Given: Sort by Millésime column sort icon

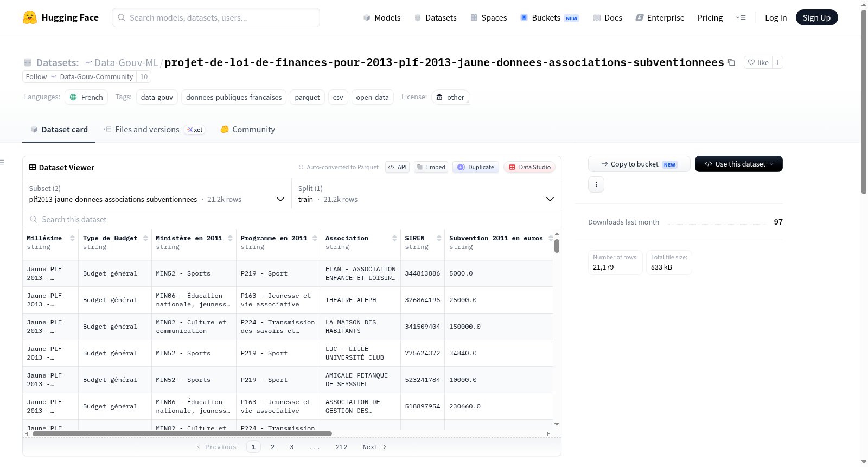Looking at the screenshot, I should [72, 238].
